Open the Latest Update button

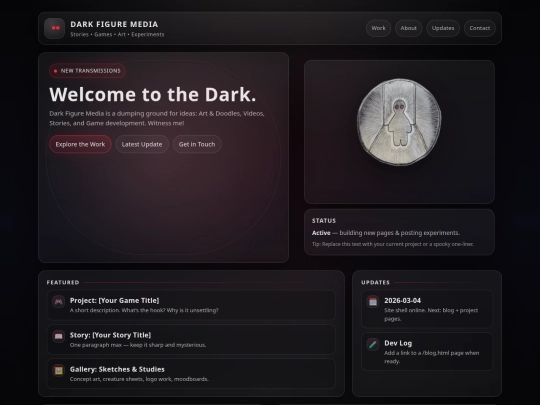(x=142, y=144)
